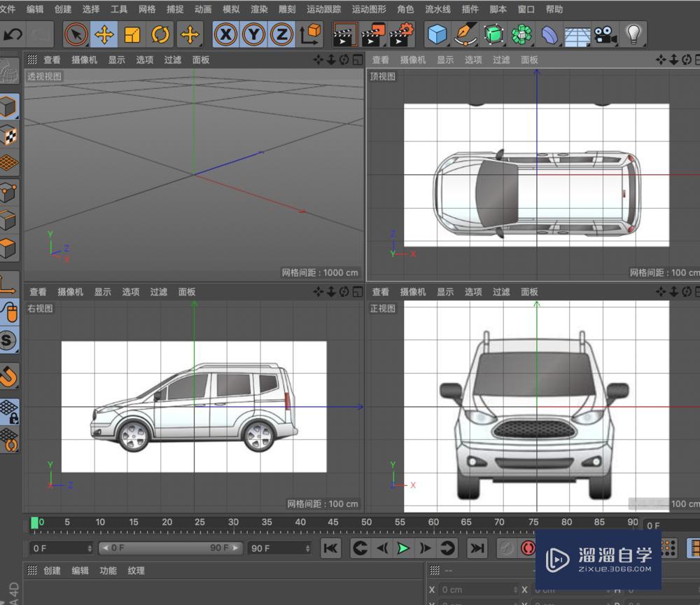Open 过滤 menu in perspective viewport

click(x=172, y=60)
